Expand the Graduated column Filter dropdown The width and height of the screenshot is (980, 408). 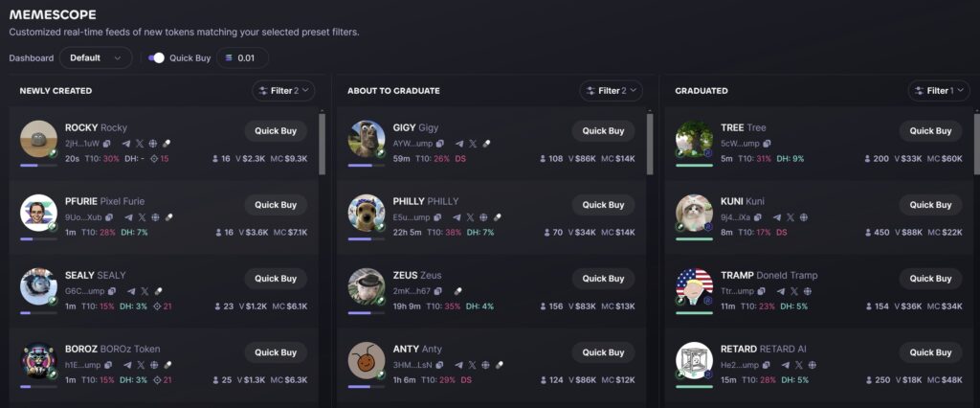click(939, 91)
